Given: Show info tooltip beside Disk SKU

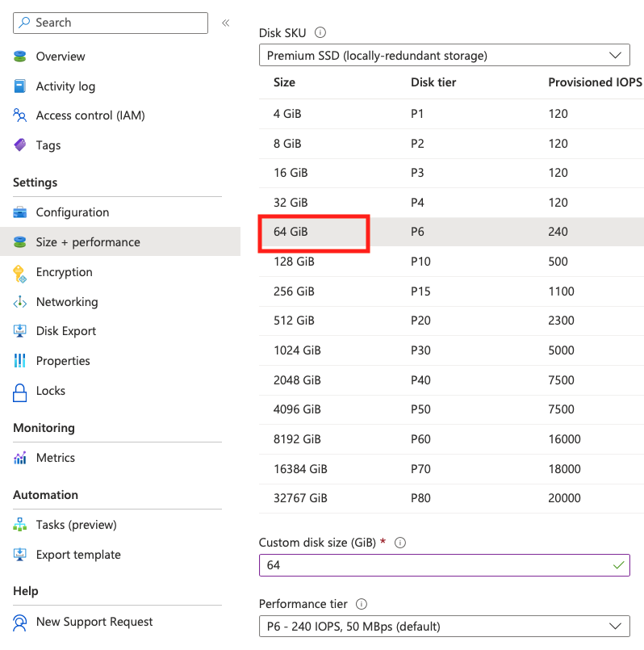Looking at the screenshot, I should coord(320,33).
